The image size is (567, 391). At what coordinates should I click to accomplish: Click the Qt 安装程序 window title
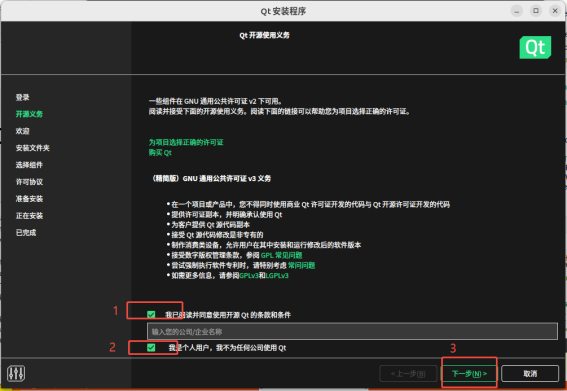[283, 11]
